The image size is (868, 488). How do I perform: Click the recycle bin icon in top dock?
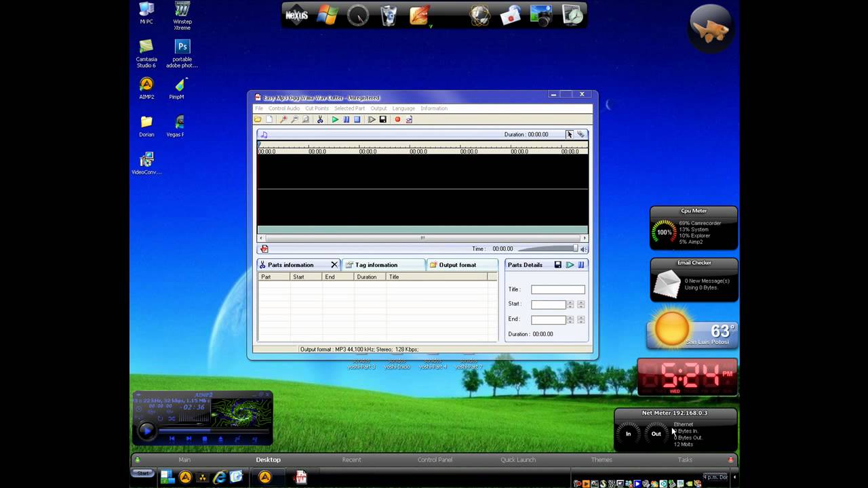click(x=389, y=15)
